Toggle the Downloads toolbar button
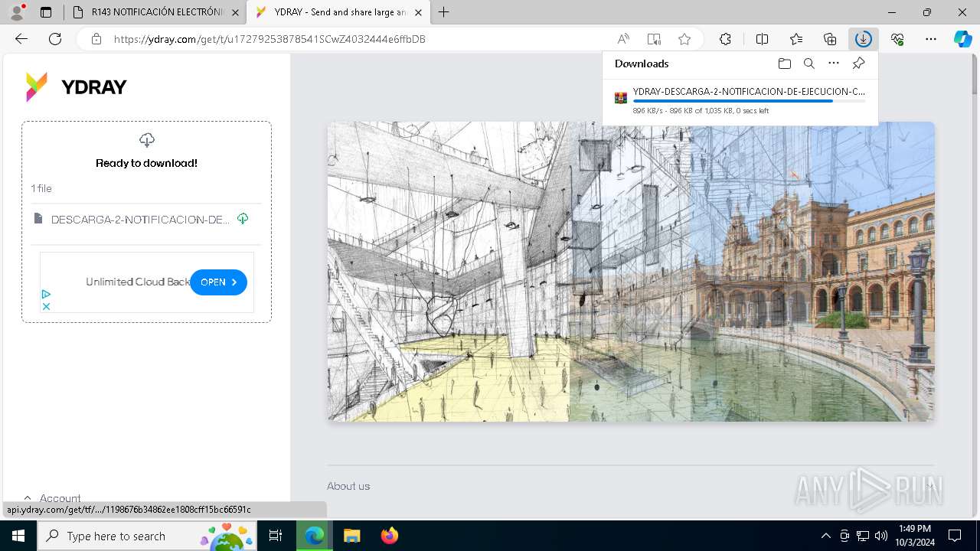 [x=863, y=39]
